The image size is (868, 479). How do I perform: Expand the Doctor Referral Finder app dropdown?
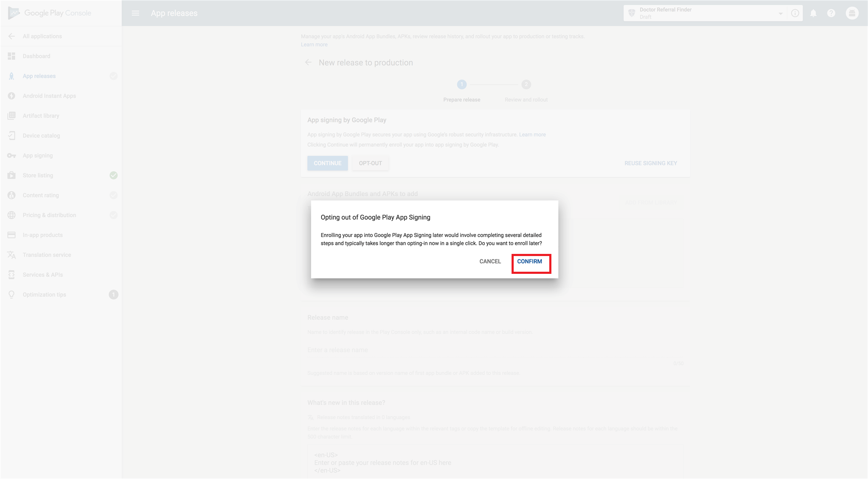coord(780,14)
